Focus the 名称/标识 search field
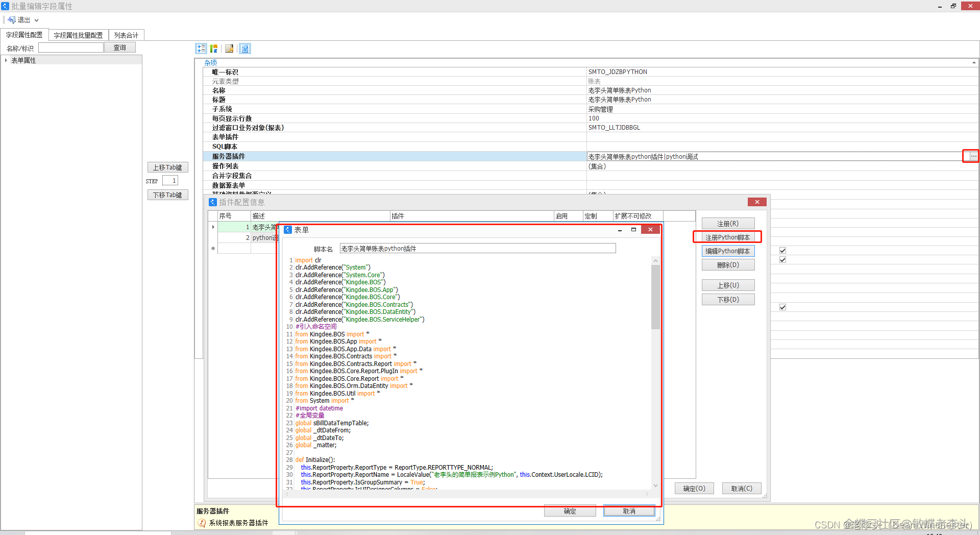Viewport: 980px width, 535px height. point(71,47)
